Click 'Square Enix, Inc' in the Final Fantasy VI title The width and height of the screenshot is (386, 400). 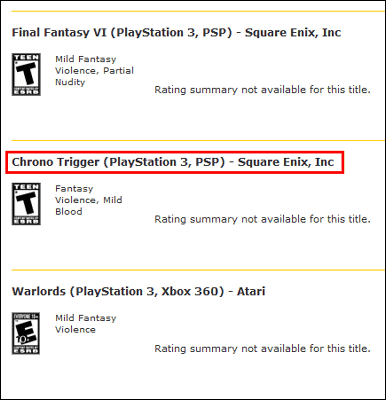[x=293, y=33]
